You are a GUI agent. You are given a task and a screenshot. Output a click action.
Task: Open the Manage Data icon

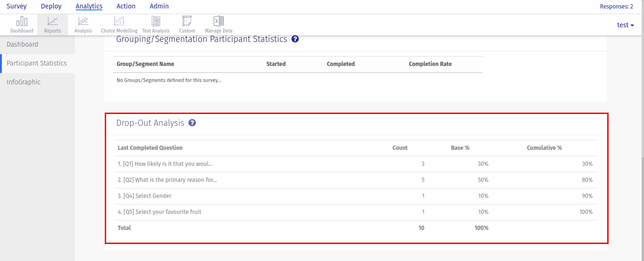[x=218, y=24]
